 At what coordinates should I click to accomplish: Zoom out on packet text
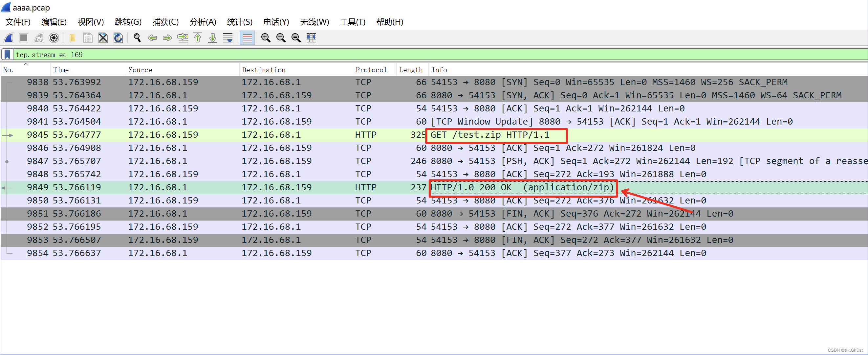pos(281,38)
